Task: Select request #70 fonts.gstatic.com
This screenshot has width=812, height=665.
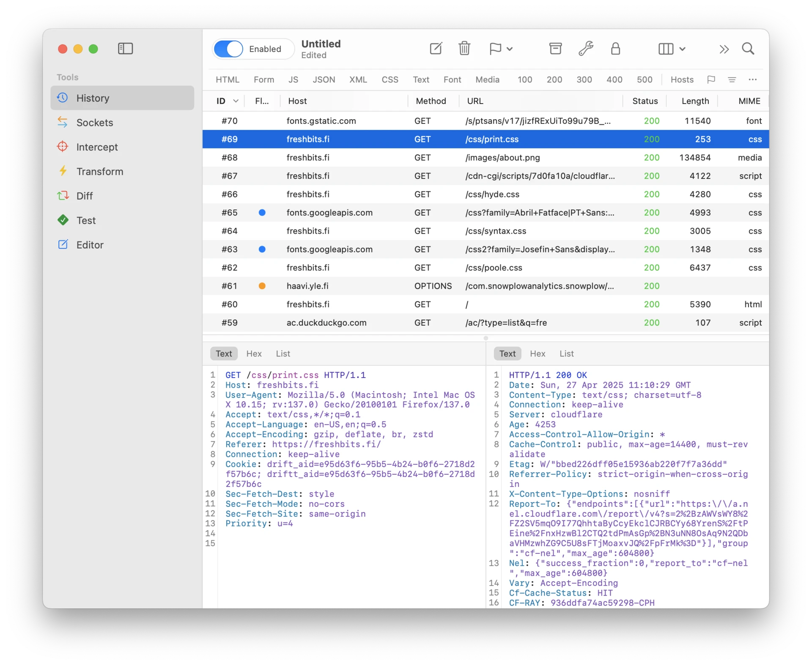Action: click(486, 121)
